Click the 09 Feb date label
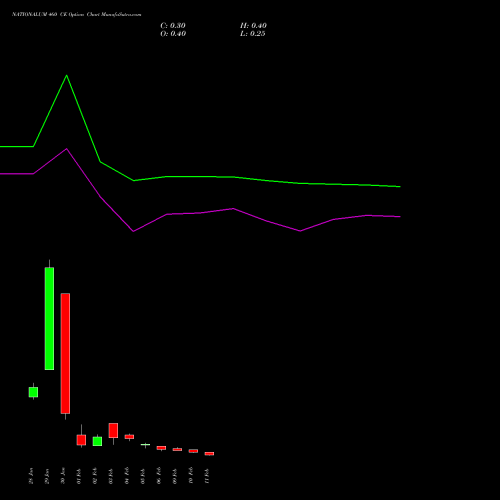Screen dimensions: 500x500 click(x=175, y=476)
